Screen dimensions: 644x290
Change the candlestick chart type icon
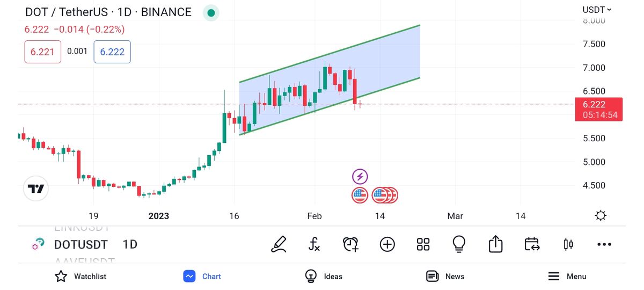tap(568, 244)
